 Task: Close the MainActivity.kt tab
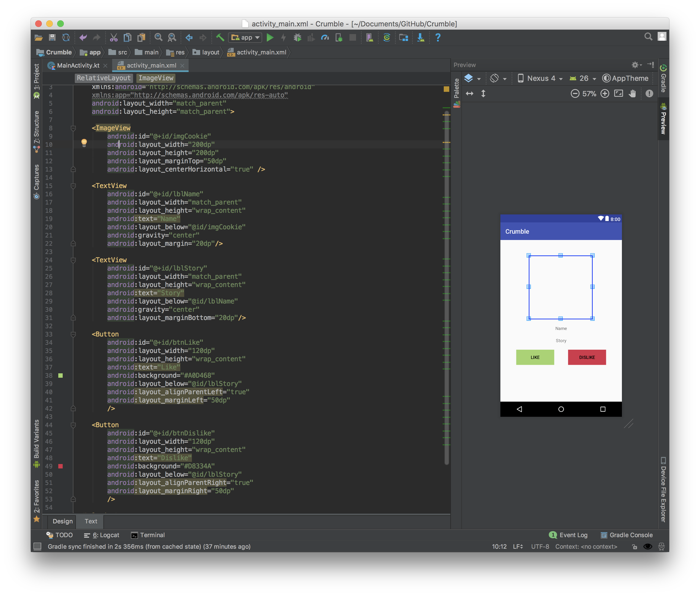point(105,65)
